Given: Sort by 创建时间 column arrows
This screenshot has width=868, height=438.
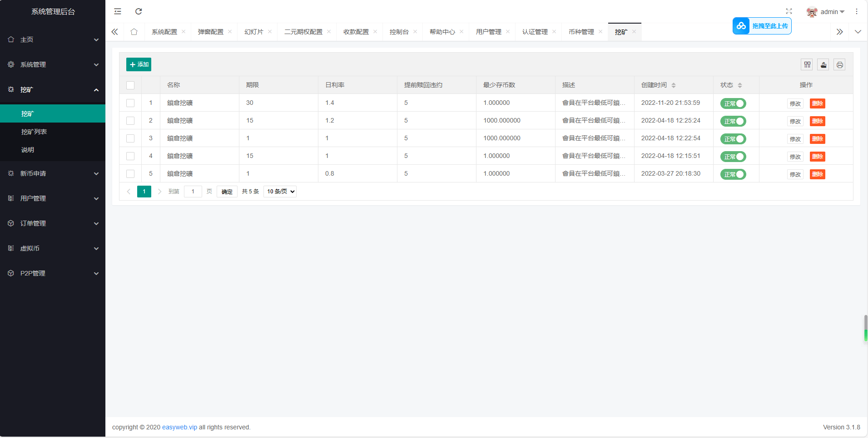Looking at the screenshot, I should click(x=674, y=85).
